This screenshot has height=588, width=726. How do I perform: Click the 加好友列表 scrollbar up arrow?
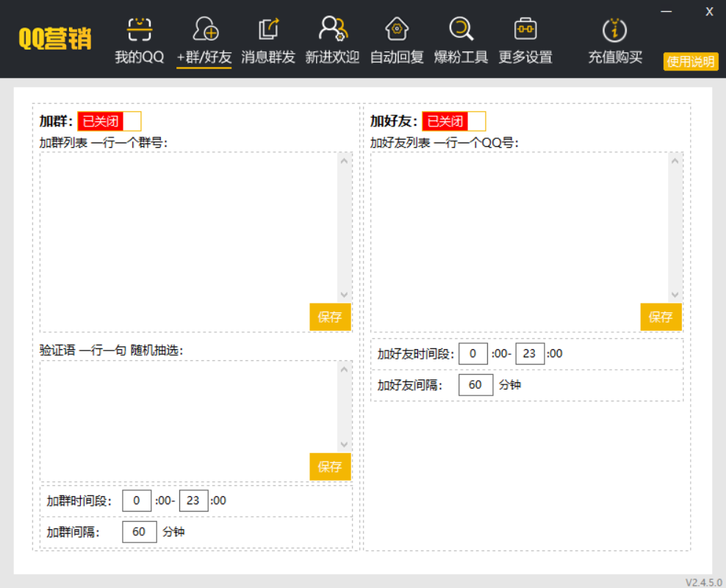[x=675, y=161]
